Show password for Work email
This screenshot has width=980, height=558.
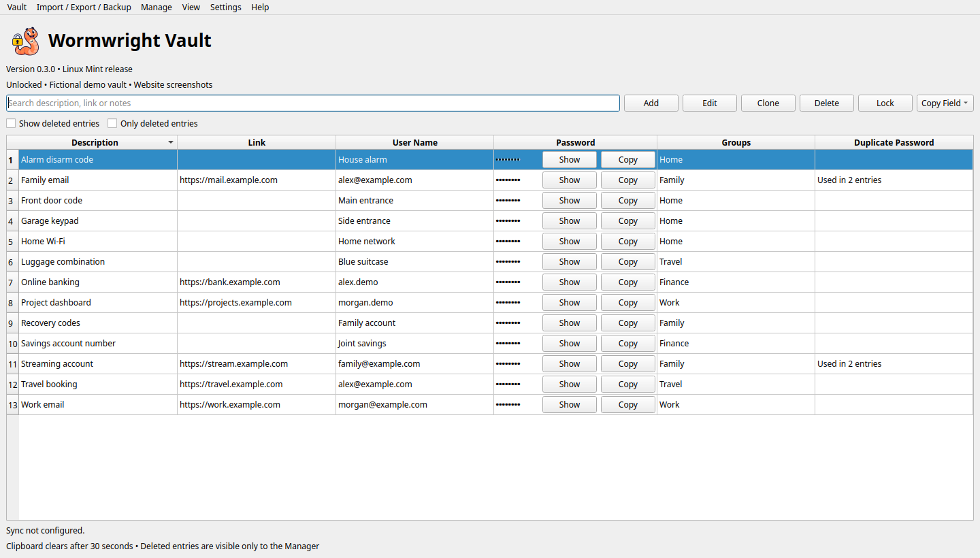(x=570, y=404)
